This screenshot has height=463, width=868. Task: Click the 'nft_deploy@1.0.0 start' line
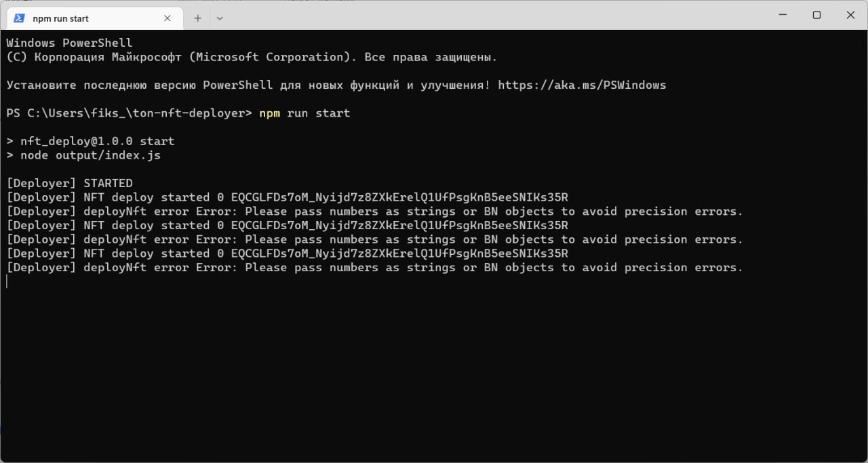click(x=90, y=141)
